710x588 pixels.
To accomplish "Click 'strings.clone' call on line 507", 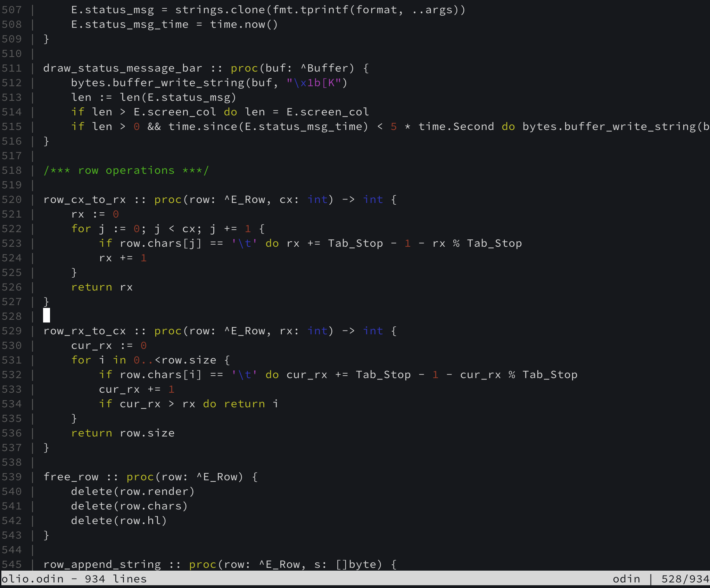I will click(x=220, y=10).
